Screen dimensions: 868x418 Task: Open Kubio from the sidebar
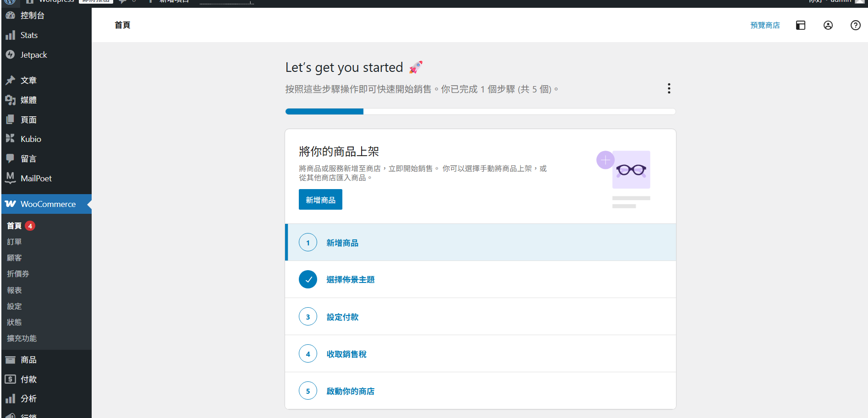(31, 139)
